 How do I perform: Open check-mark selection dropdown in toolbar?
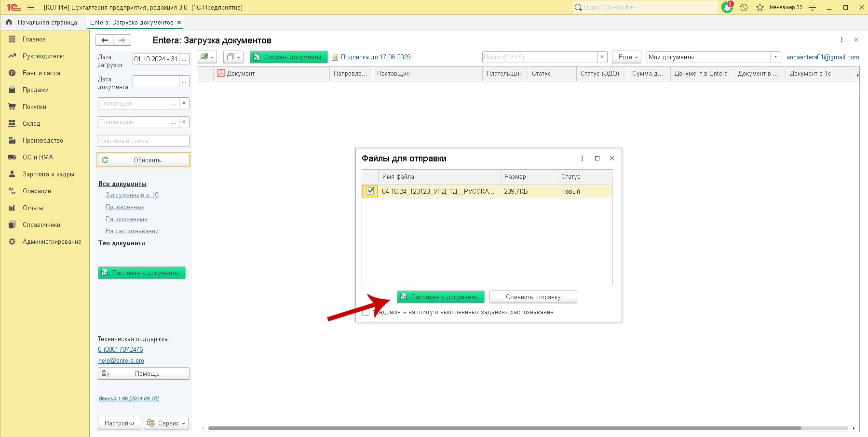tap(207, 57)
